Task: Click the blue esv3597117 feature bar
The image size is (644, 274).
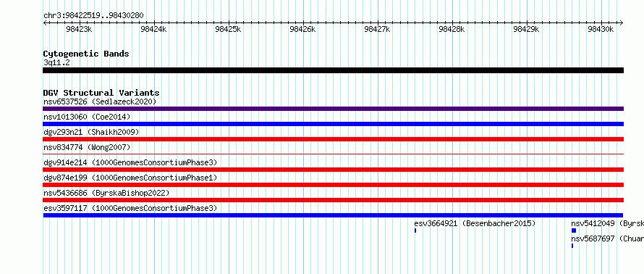Action: pos(333,215)
